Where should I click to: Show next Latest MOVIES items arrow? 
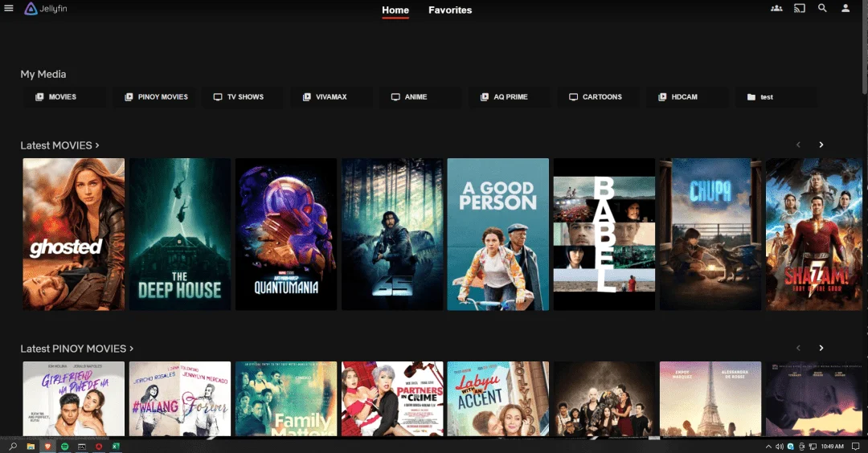tap(821, 145)
